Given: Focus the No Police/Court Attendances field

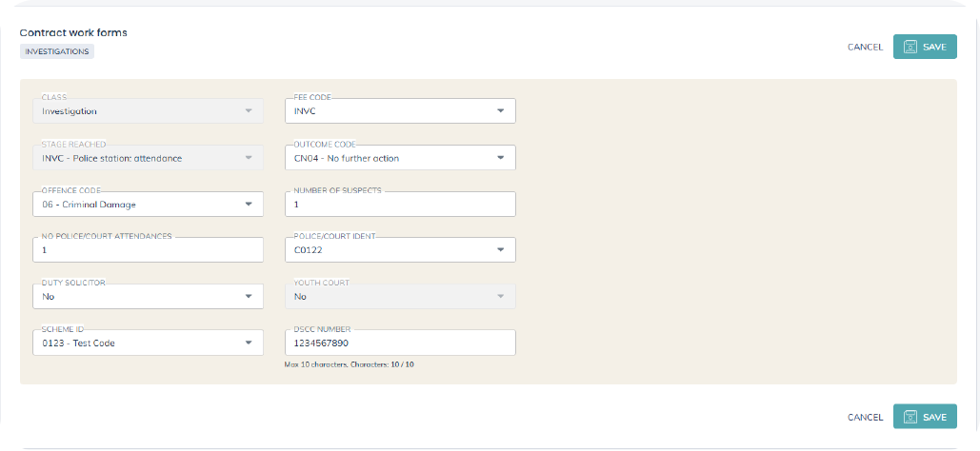Looking at the screenshot, I should pos(148,250).
